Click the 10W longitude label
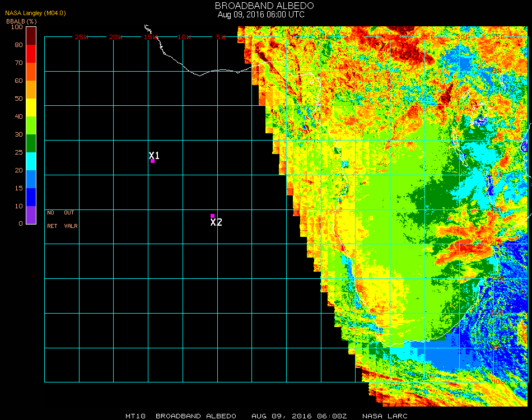Viewport: 532px width, 420px height. click(184, 37)
